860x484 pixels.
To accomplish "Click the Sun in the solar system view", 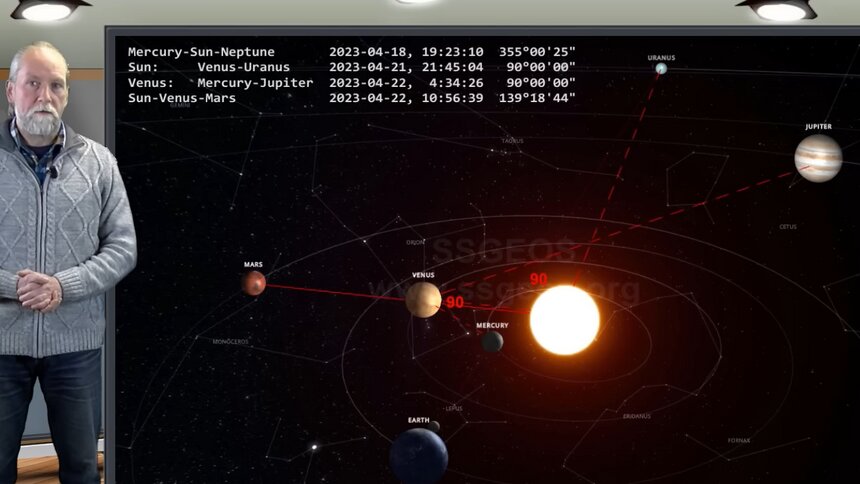I will point(564,320).
